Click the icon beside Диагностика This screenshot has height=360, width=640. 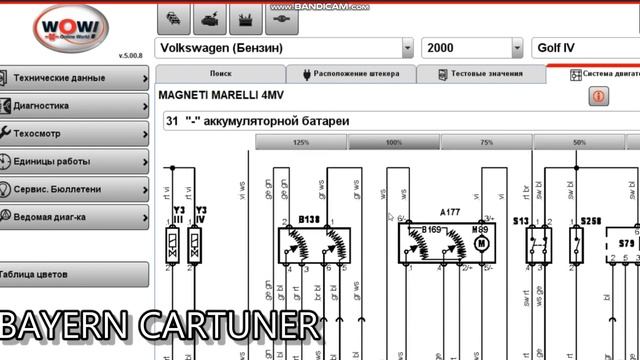pos(5,106)
